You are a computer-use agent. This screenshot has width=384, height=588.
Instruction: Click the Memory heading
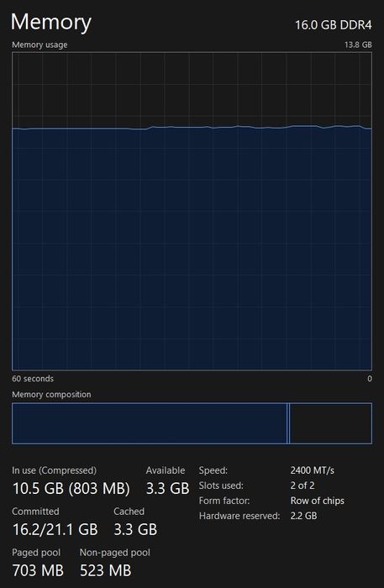51,23
